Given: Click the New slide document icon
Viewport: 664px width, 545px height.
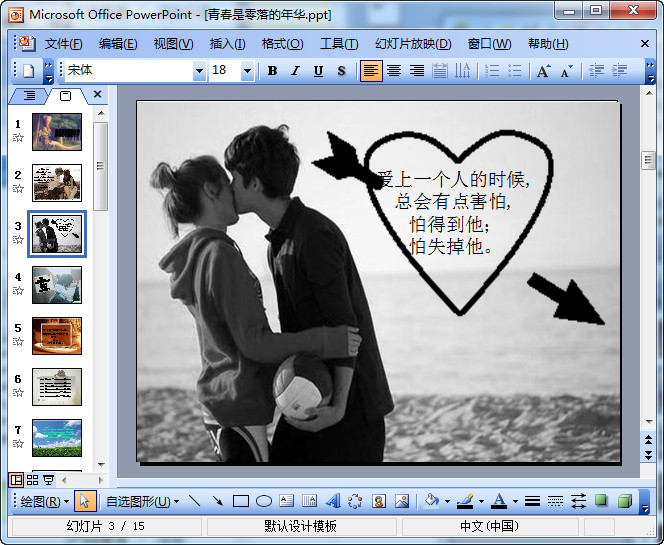Looking at the screenshot, I should tap(28, 71).
